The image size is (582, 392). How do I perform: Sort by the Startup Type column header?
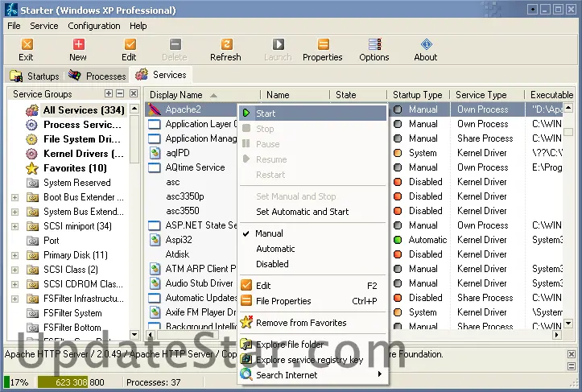point(417,95)
